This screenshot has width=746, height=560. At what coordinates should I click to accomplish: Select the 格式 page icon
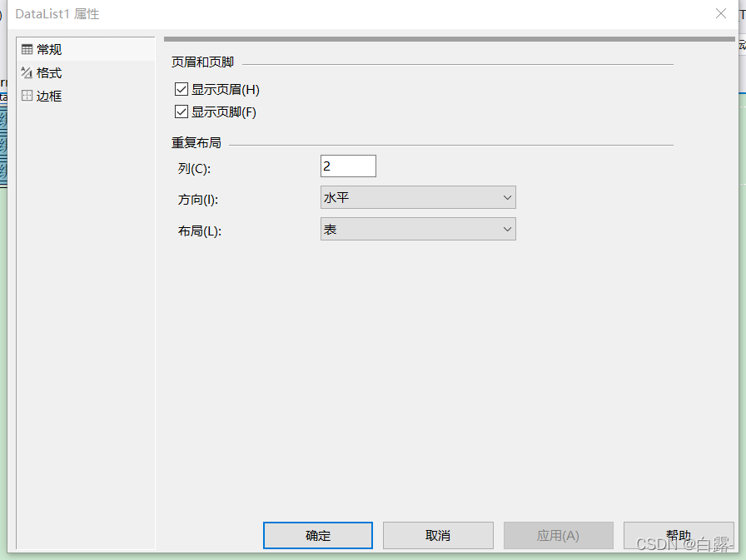27,72
